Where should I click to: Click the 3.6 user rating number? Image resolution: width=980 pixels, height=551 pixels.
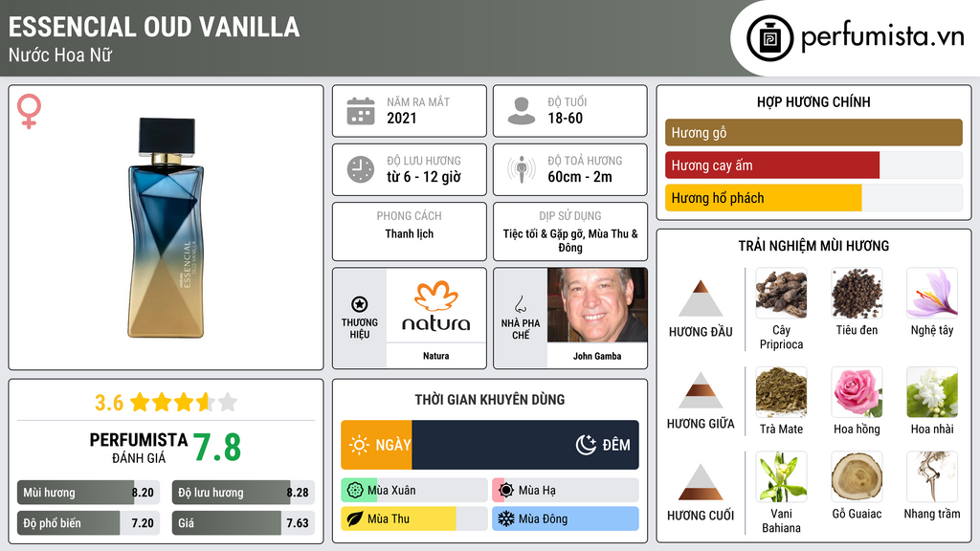109,403
